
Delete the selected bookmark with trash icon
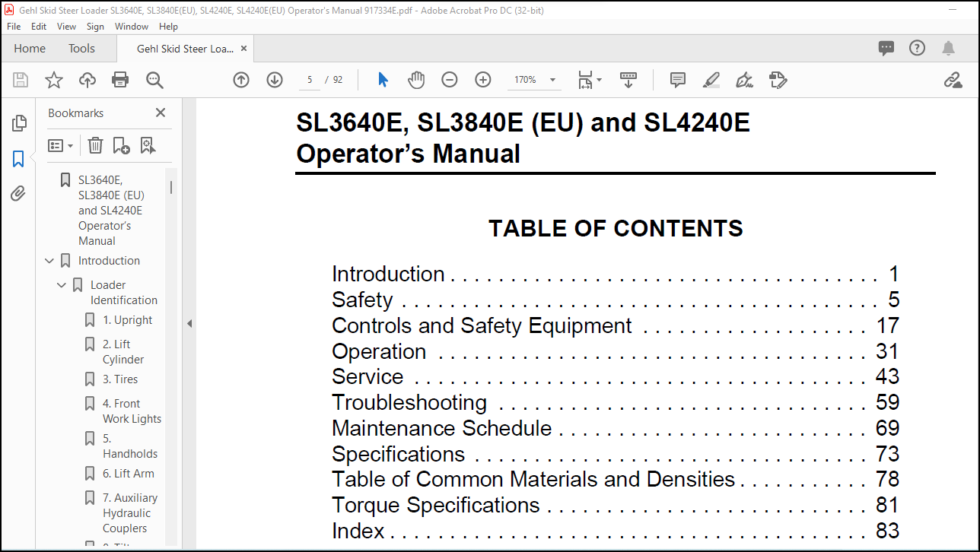click(95, 145)
